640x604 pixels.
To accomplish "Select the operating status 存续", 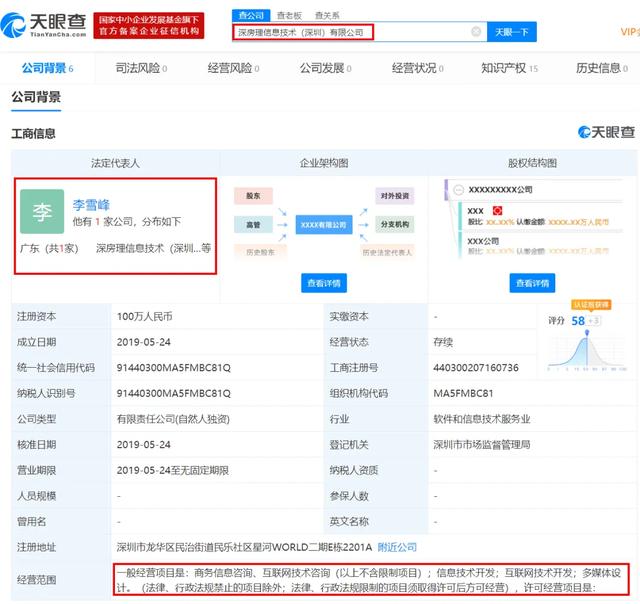I will pos(443,342).
